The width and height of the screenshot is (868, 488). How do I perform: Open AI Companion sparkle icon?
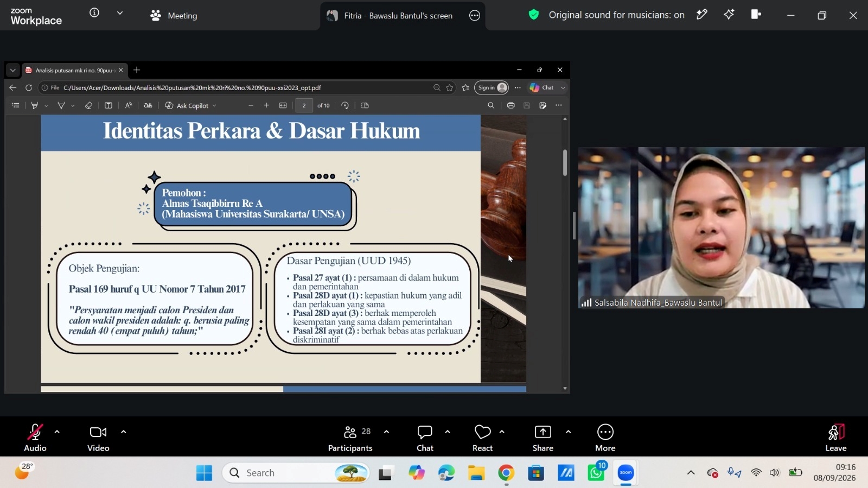click(729, 15)
